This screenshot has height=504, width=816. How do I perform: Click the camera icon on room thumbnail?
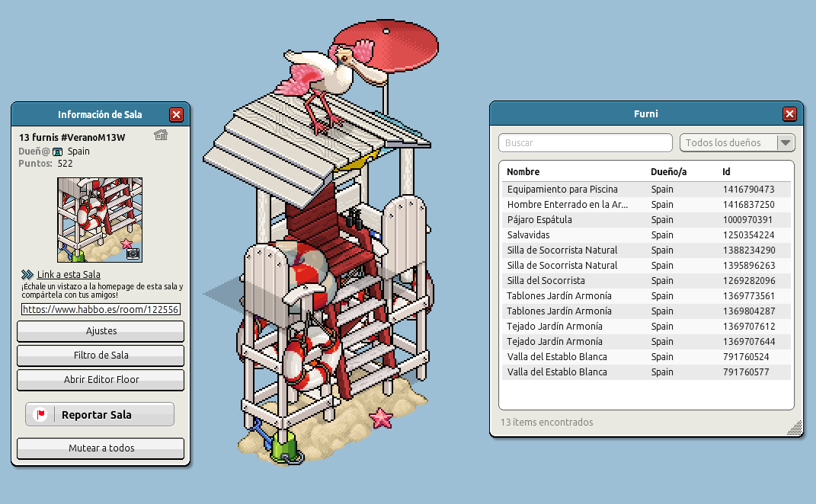click(x=133, y=254)
